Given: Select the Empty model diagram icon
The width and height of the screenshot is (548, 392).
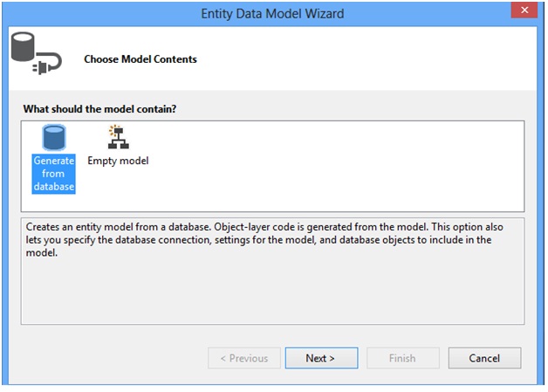Looking at the screenshot, I should tap(118, 138).
